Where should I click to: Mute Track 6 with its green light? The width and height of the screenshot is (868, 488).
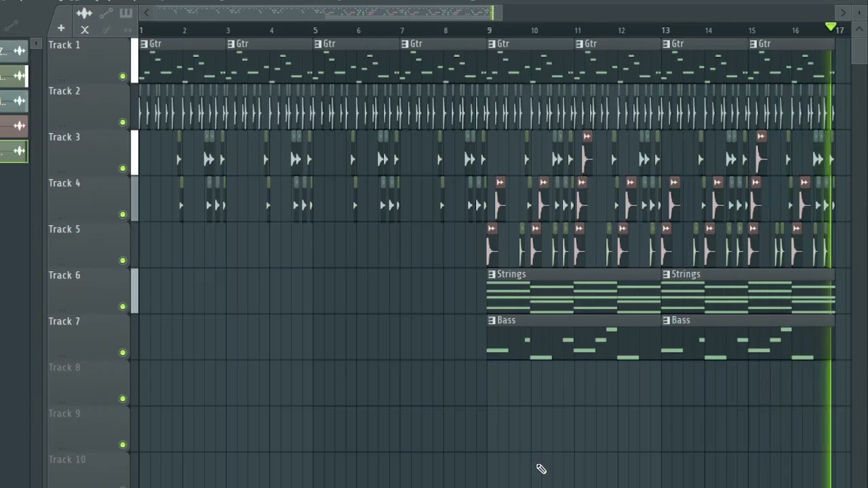[x=123, y=306]
